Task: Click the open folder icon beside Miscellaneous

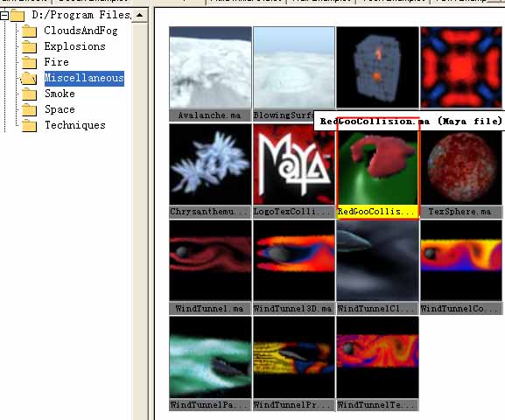Action: pyautogui.click(x=29, y=78)
